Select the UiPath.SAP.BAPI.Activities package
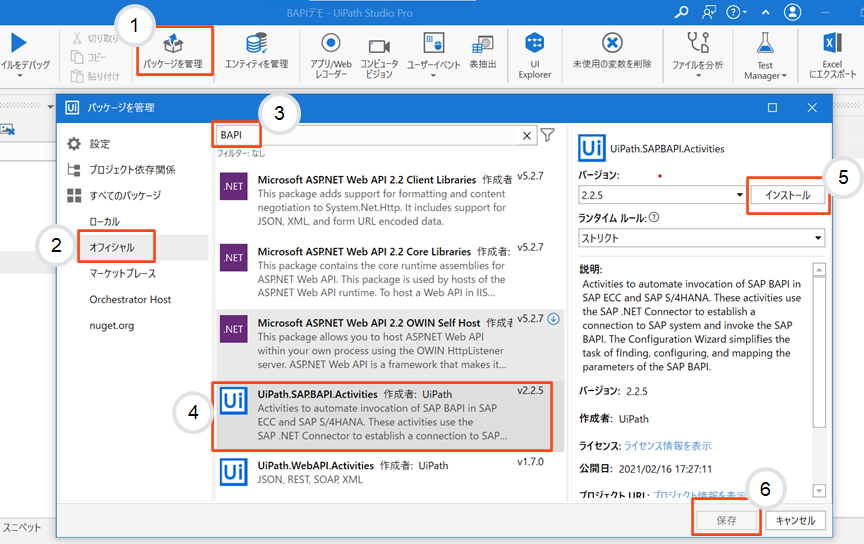 (390, 416)
